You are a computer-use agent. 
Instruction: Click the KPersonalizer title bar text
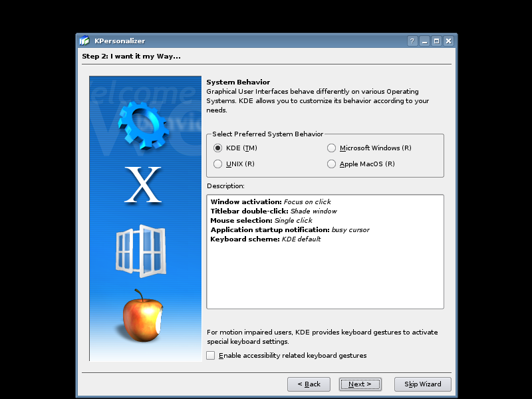point(120,41)
